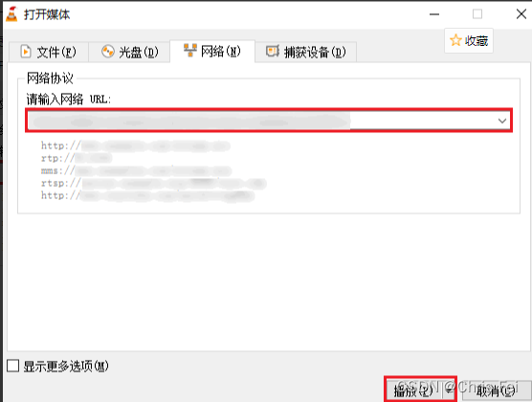Viewport: 532px width, 402px height.
Task: Open the play button's dropdown arrow
Action: point(450,391)
